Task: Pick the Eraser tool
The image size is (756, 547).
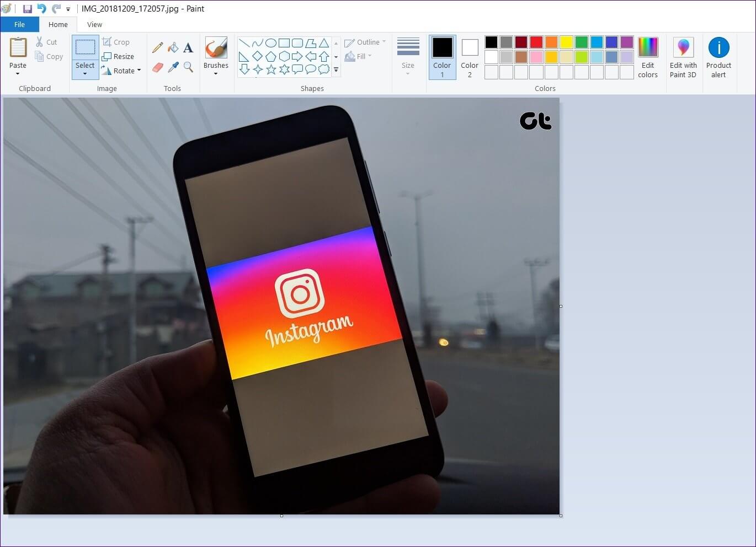Action: click(158, 67)
